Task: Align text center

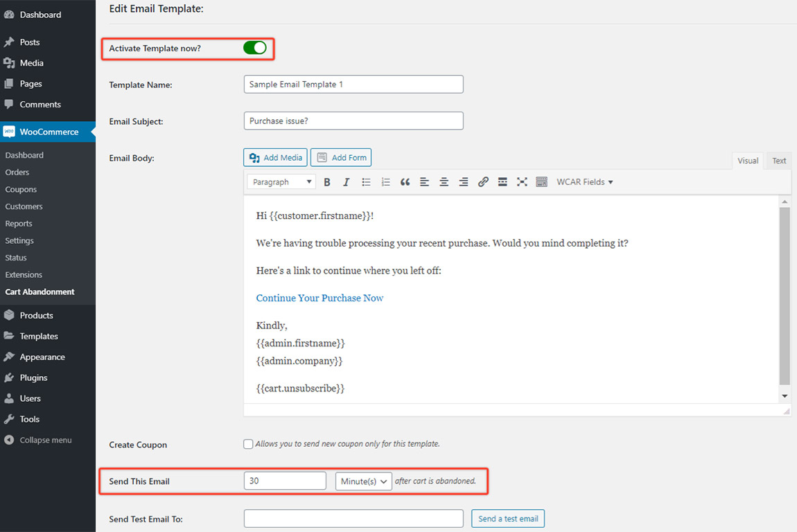Action: pos(444,182)
